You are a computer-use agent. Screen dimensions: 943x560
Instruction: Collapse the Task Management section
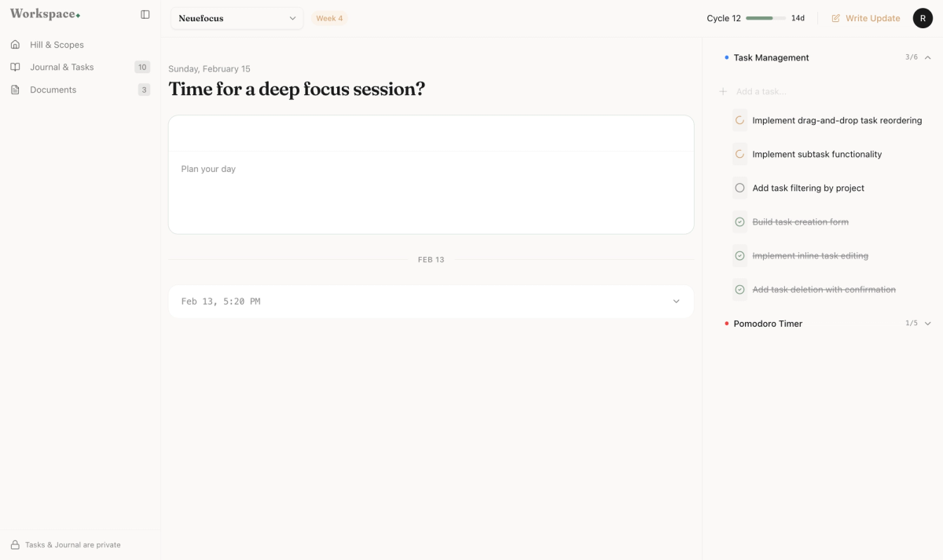coord(927,57)
